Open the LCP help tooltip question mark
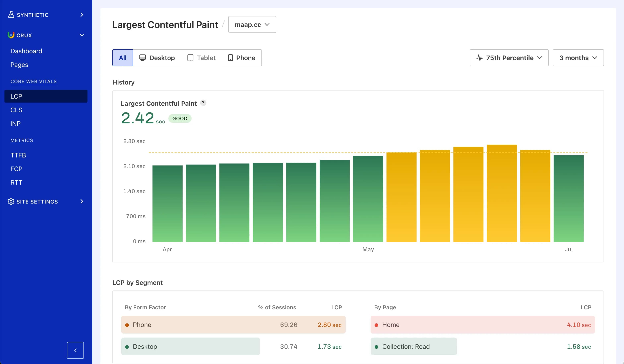624x364 pixels. 203,103
